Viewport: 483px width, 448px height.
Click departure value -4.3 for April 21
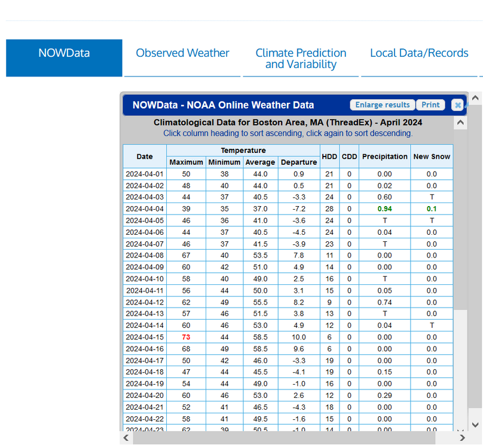pyautogui.click(x=299, y=407)
